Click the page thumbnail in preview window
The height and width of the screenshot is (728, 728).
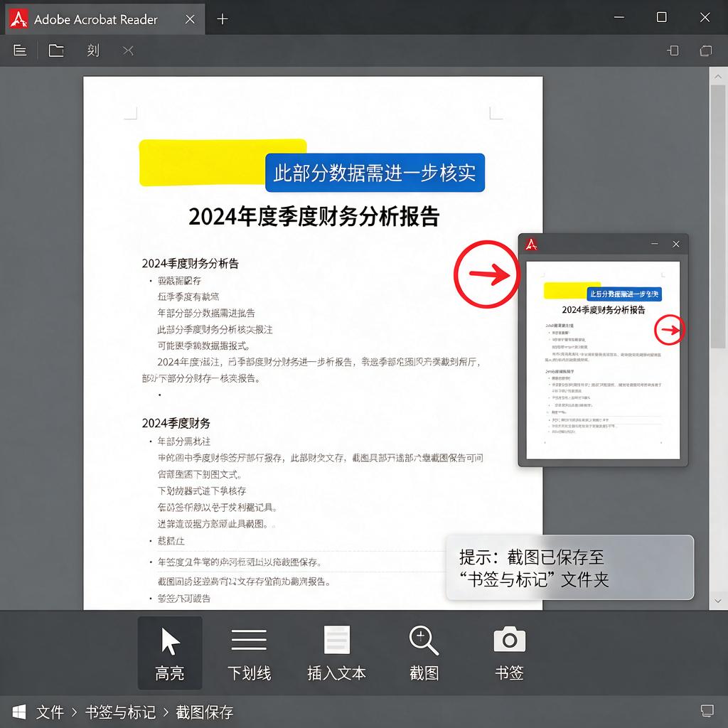[x=603, y=360]
